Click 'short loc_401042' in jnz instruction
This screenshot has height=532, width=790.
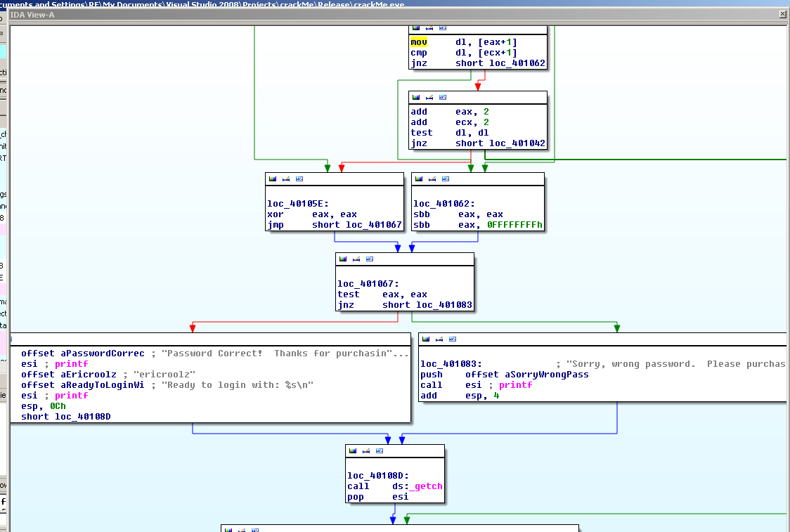click(500, 143)
